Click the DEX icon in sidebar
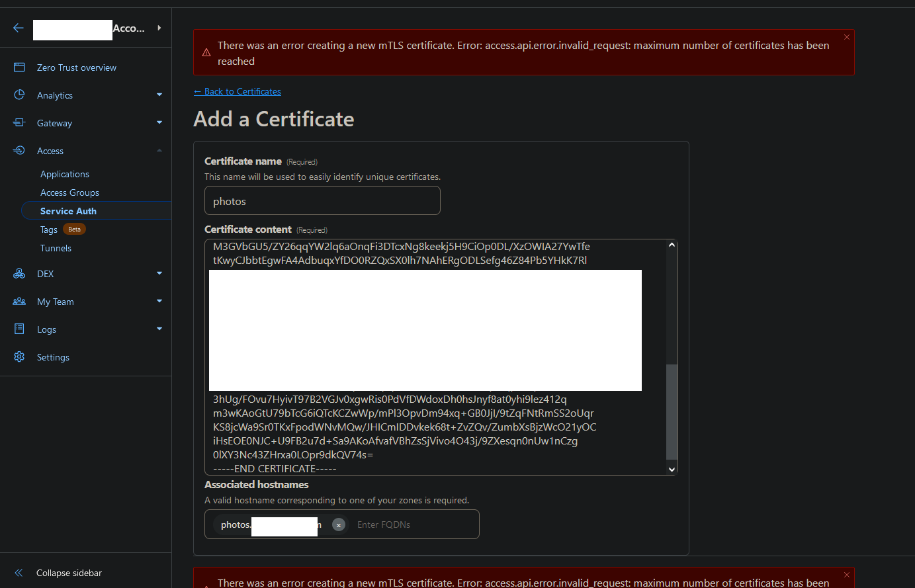The width and height of the screenshot is (915, 588). pos(19,274)
